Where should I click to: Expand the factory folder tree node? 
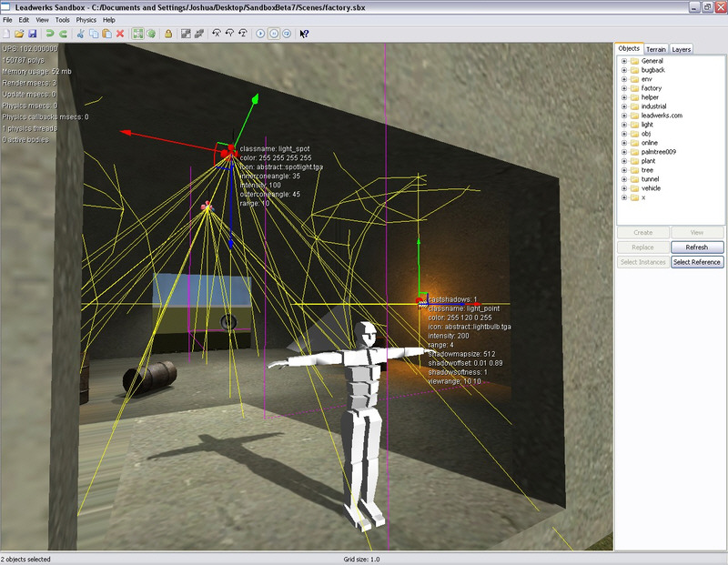click(624, 88)
